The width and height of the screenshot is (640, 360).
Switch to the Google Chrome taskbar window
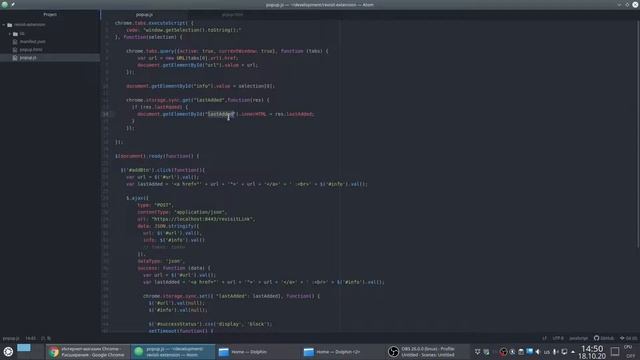(88, 352)
